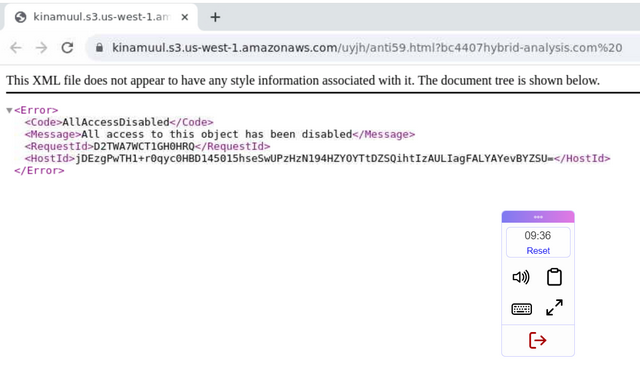The height and width of the screenshot is (380, 640).
Task: Open the on-screen keyboard icon
Action: [x=522, y=309]
